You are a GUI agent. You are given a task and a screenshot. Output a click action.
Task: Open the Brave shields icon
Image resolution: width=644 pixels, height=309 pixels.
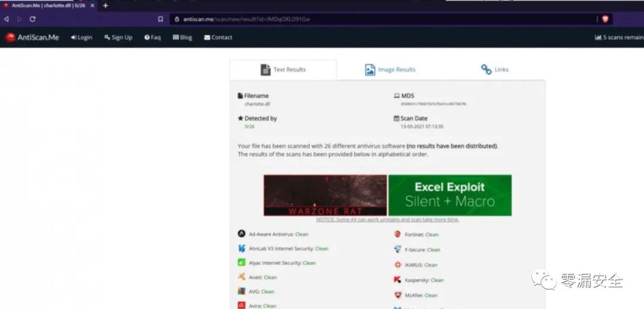pyautogui.click(x=605, y=19)
